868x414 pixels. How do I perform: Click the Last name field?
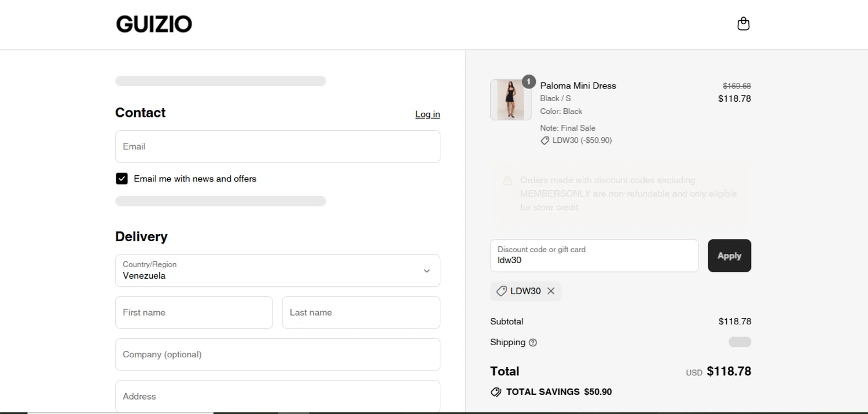(x=361, y=312)
